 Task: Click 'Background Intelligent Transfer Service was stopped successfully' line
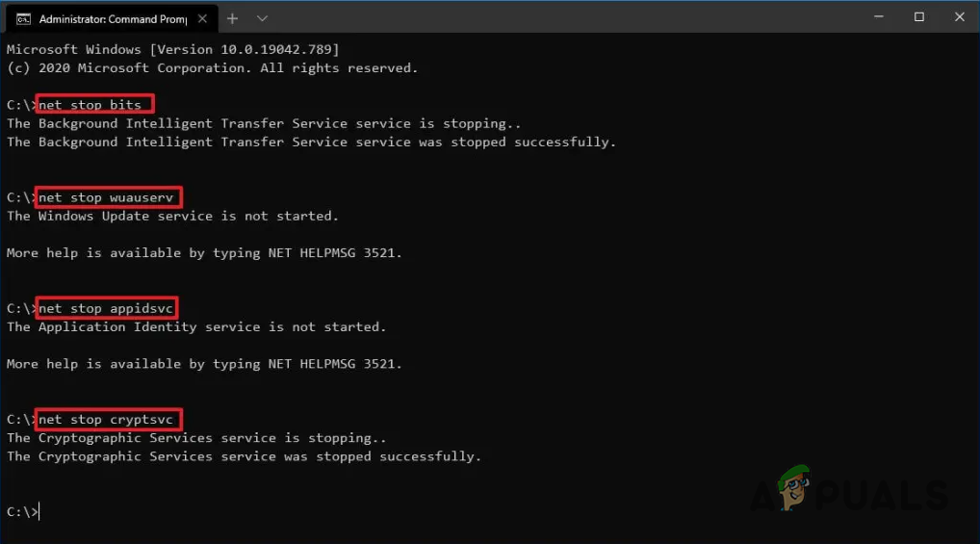click(311, 142)
